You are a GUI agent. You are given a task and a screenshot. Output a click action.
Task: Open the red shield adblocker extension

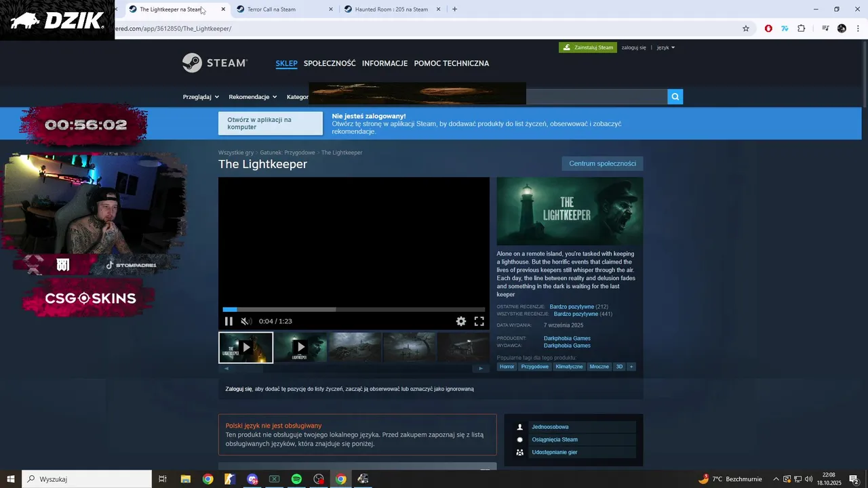tap(768, 28)
